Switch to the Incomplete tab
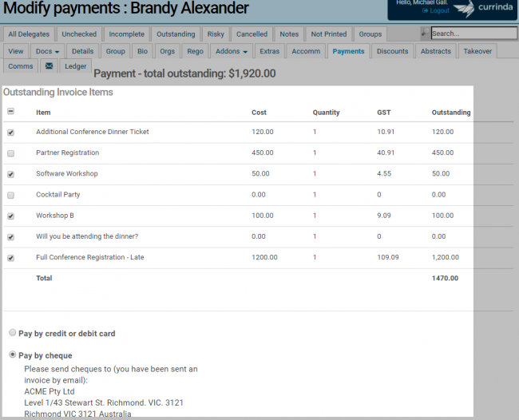This screenshot has width=519, height=420. pyautogui.click(x=126, y=34)
